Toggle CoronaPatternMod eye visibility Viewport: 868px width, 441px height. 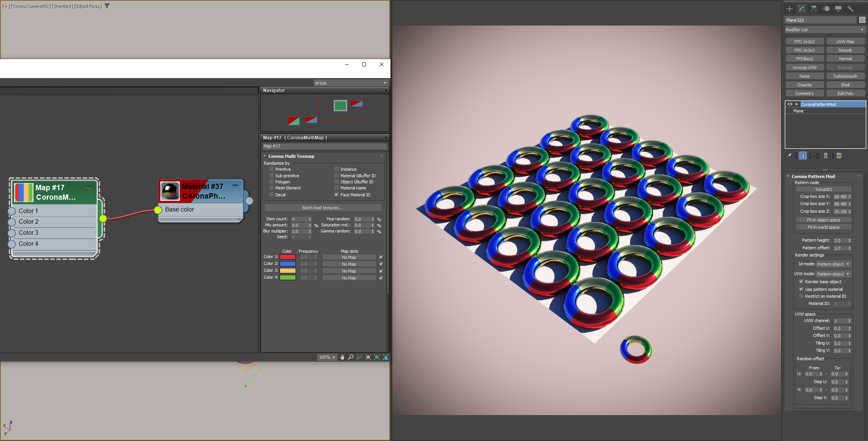[790, 104]
